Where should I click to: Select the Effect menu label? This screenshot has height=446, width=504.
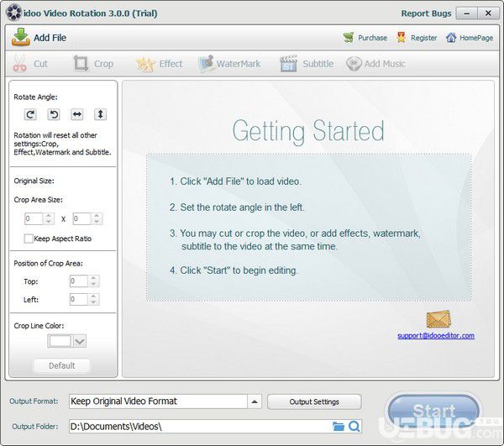click(x=171, y=64)
